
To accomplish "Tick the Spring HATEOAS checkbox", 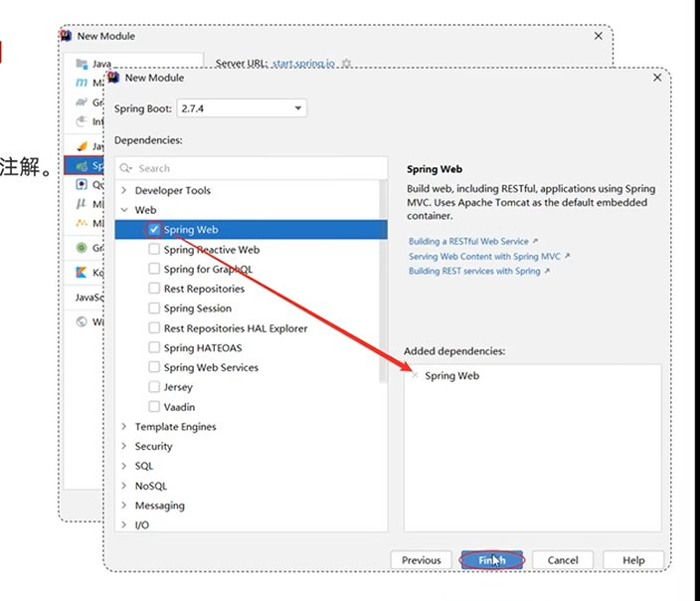I will (x=154, y=347).
